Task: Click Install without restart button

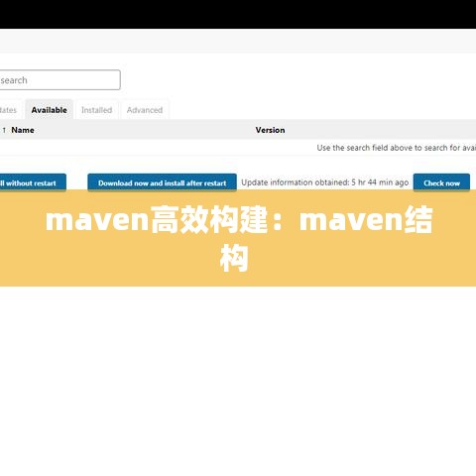Action: [33, 182]
